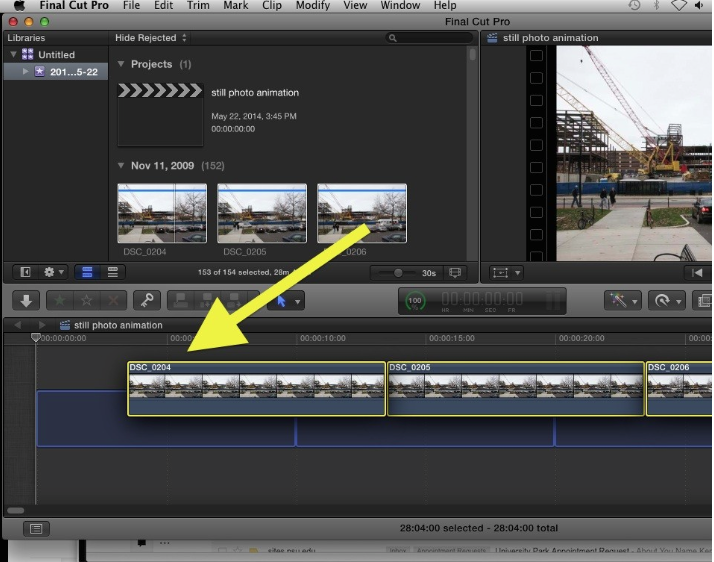The height and width of the screenshot is (562, 714).
Task: Click the browser search field
Action: coord(429,38)
